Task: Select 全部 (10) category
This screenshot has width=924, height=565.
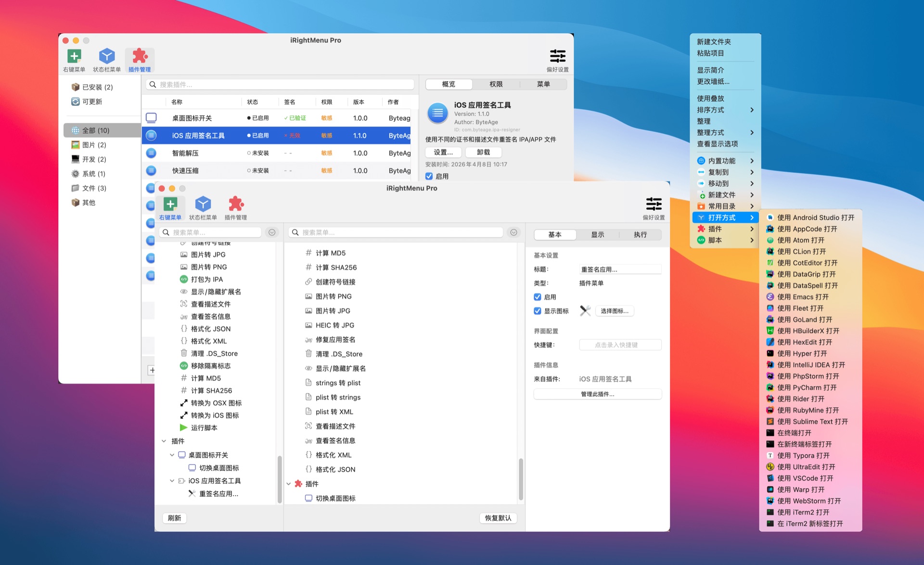Action: [x=102, y=130]
